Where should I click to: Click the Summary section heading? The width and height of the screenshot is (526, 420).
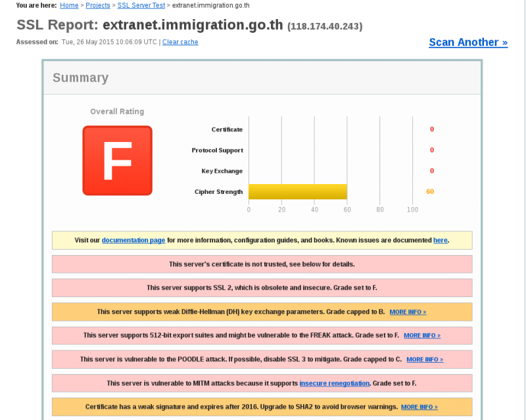[x=80, y=78]
